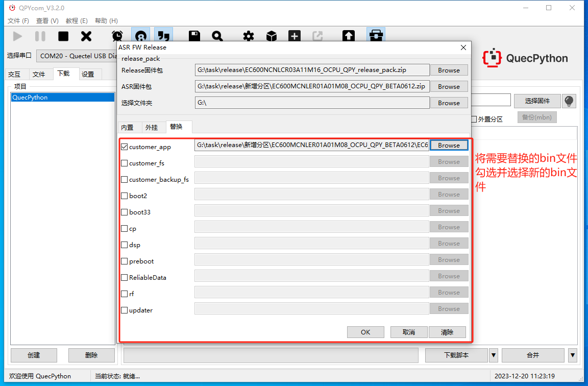Viewport: 588px width, 386px height.
Task: Check the customer_app checkbox
Action: [125, 147]
